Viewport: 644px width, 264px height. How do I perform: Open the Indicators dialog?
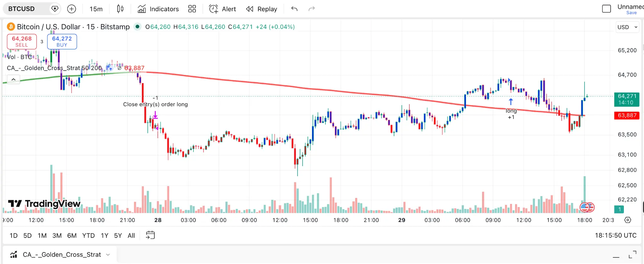pos(158,9)
